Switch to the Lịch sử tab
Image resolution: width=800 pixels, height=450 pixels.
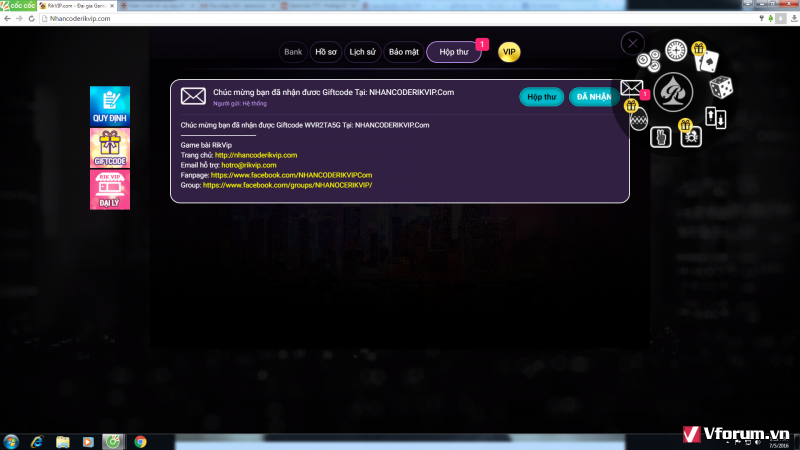tap(362, 52)
